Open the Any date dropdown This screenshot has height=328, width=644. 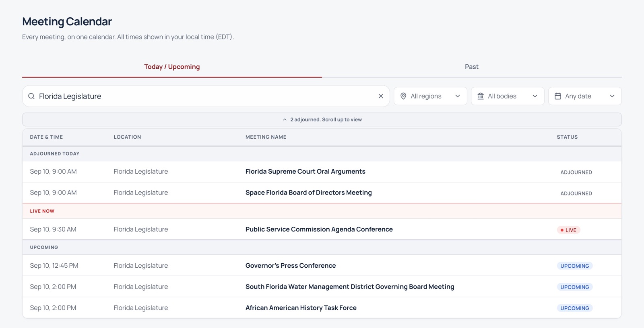[x=585, y=96]
